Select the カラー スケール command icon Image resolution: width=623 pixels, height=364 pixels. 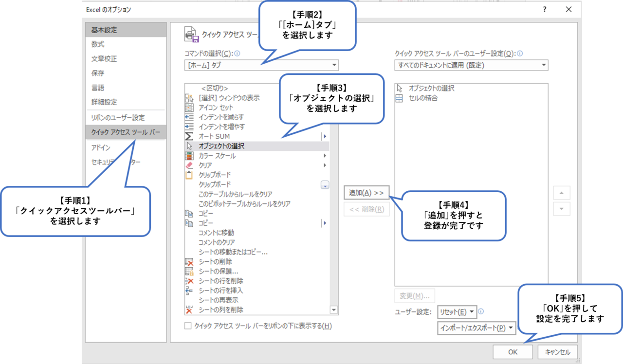coord(189,156)
